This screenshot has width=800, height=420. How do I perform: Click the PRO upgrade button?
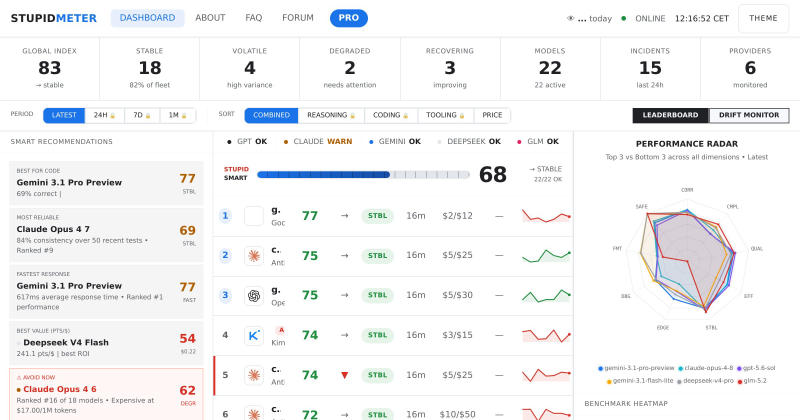pyautogui.click(x=349, y=18)
